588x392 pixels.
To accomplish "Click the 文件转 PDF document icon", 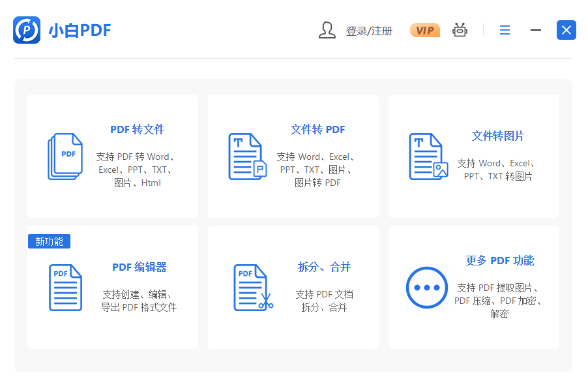I will pyautogui.click(x=247, y=157).
